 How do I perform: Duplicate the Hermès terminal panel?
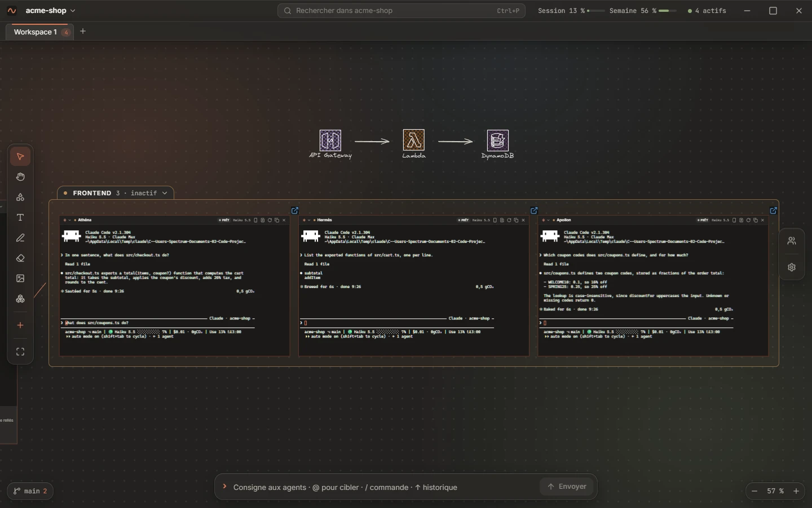(x=517, y=220)
